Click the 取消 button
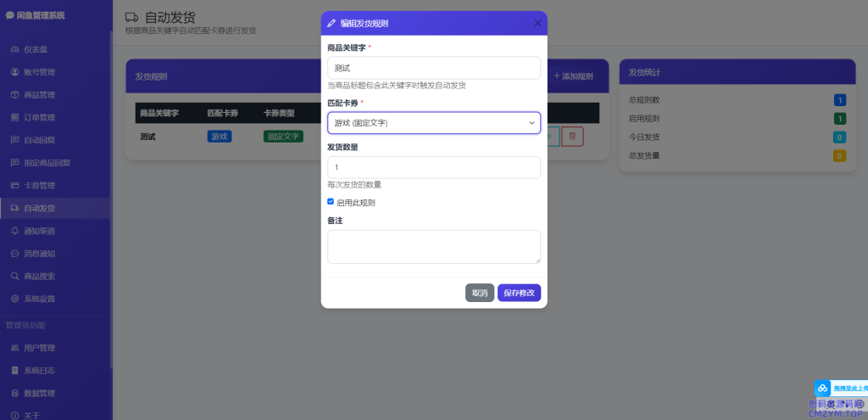This screenshot has width=868, height=420. tap(479, 293)
